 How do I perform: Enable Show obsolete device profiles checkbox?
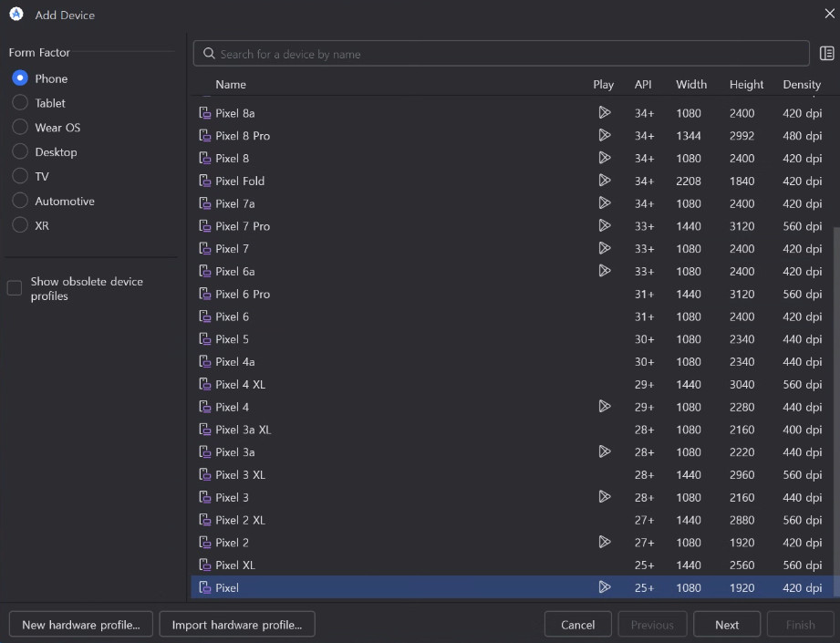pos(15,288)
